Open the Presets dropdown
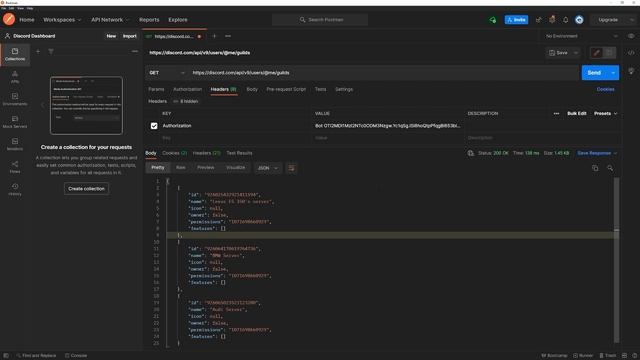This screenshot has height=360, width=640. click(x=605, y=113)
